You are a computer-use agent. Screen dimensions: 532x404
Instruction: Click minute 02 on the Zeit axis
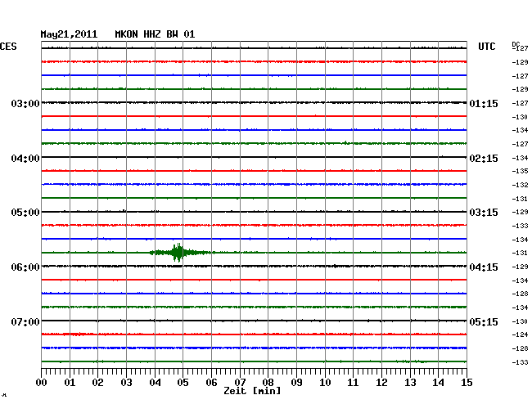[x=97, y=382]
